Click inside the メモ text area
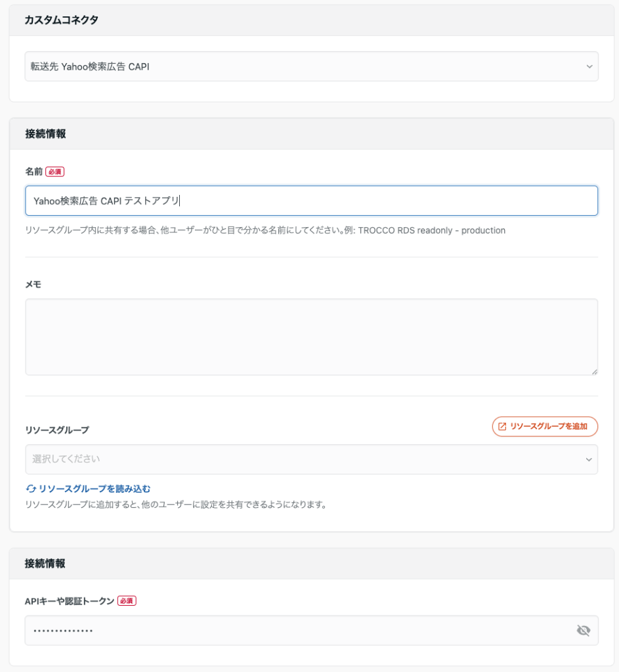 click(311, 337)
